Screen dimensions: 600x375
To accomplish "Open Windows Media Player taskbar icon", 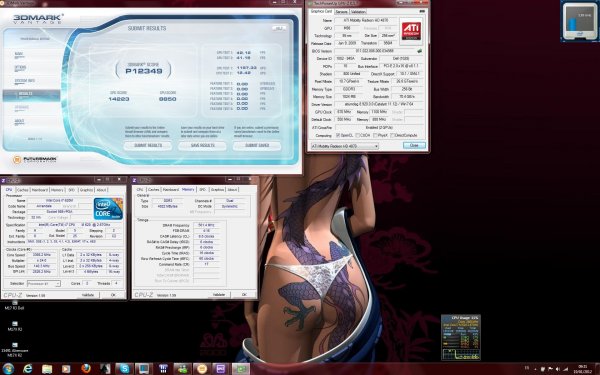I will click(66, 369).
